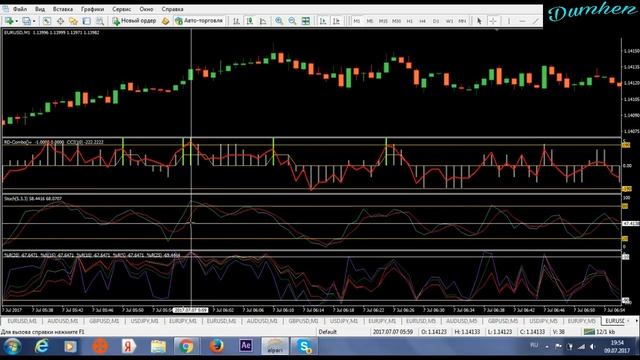Open the Окно menu
Viewport: 640px width, 360px height.
coord(146,9)
